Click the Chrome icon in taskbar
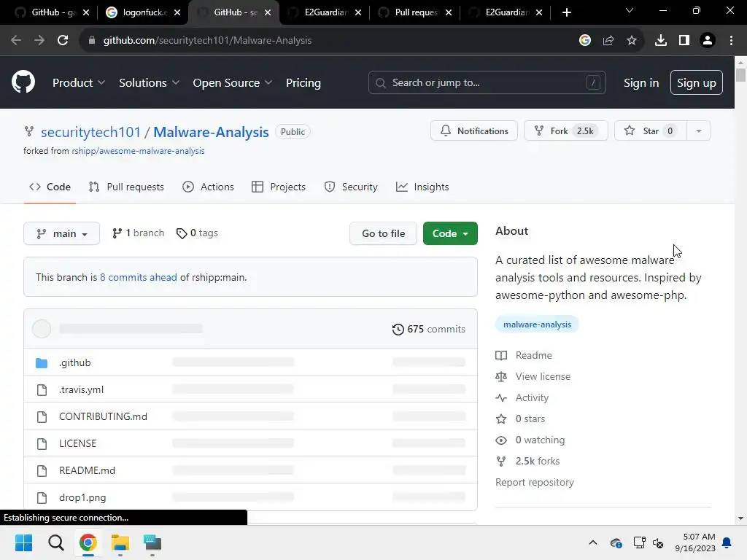 pyautogui.click(x=88, y=542)
